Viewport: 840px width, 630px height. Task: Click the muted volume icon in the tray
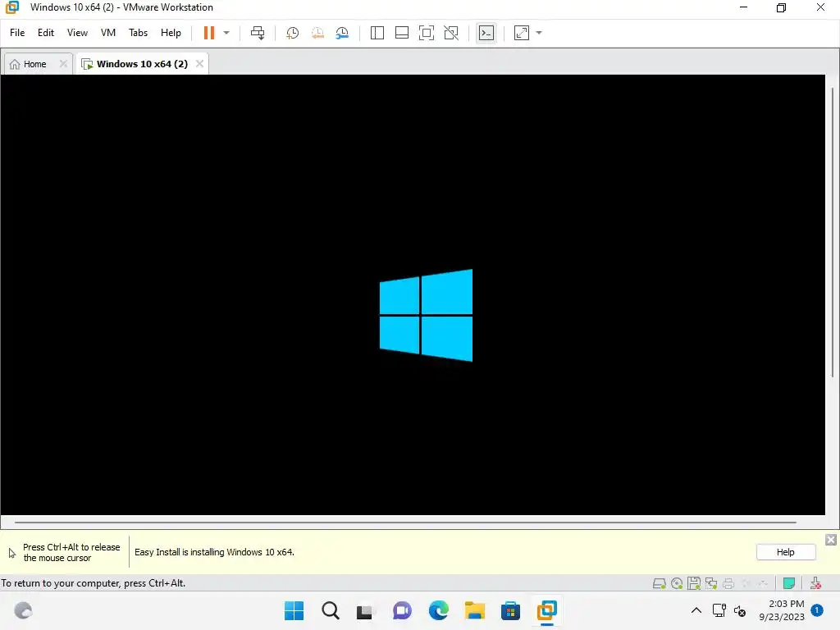point(740,610)
